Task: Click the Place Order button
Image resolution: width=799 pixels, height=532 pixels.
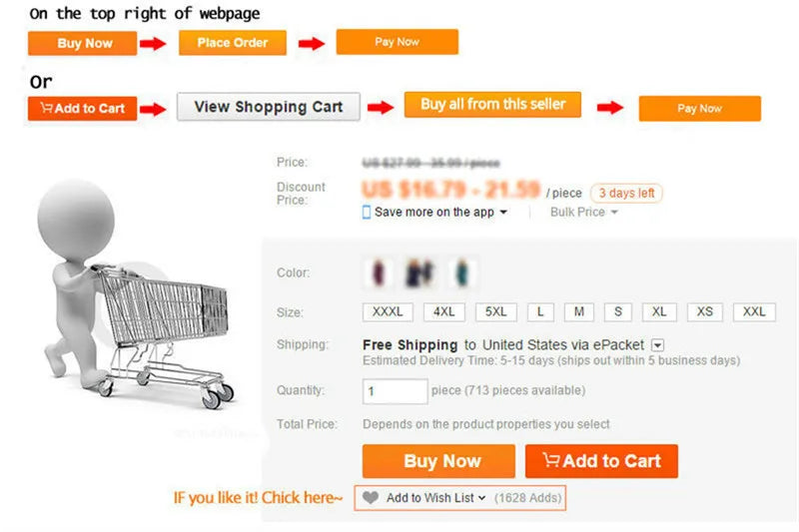Action: coord(232,43)
